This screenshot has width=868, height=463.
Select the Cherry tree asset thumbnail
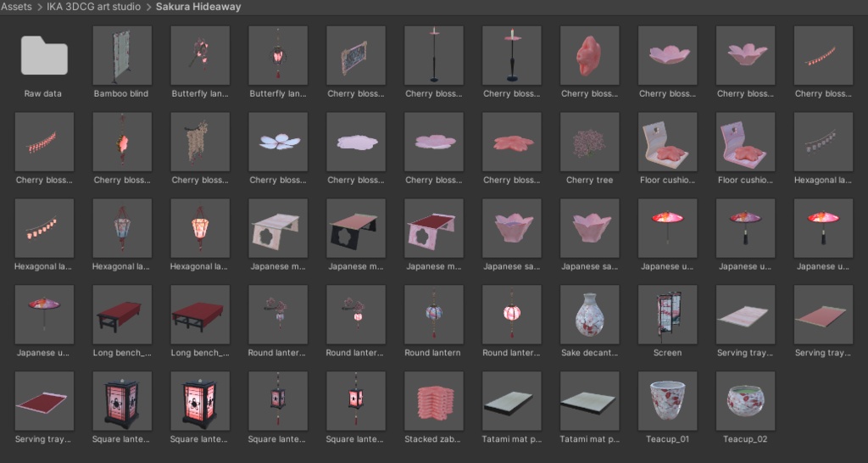click(590, 142)
